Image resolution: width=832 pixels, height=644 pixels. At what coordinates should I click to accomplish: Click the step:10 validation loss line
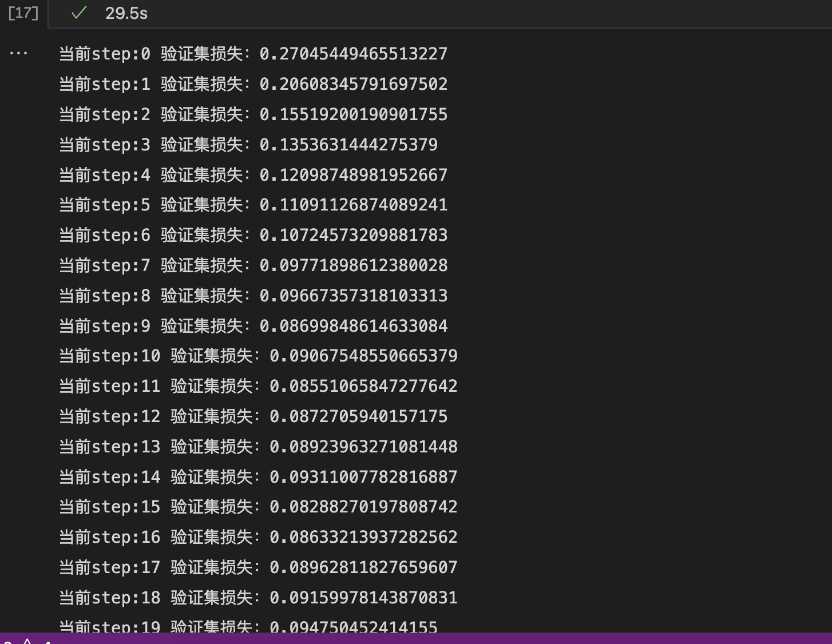click(x=258, y=355)
